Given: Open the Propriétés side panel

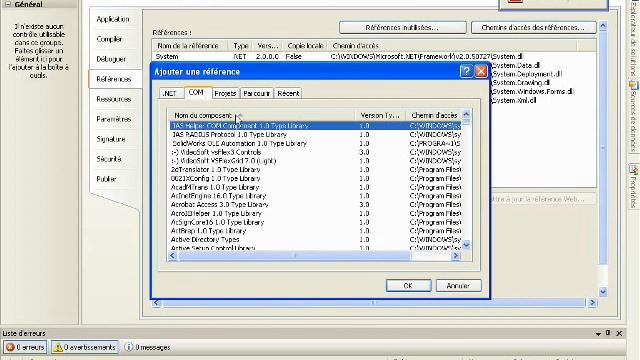Looking at the screenshot, I should (633, 187).
